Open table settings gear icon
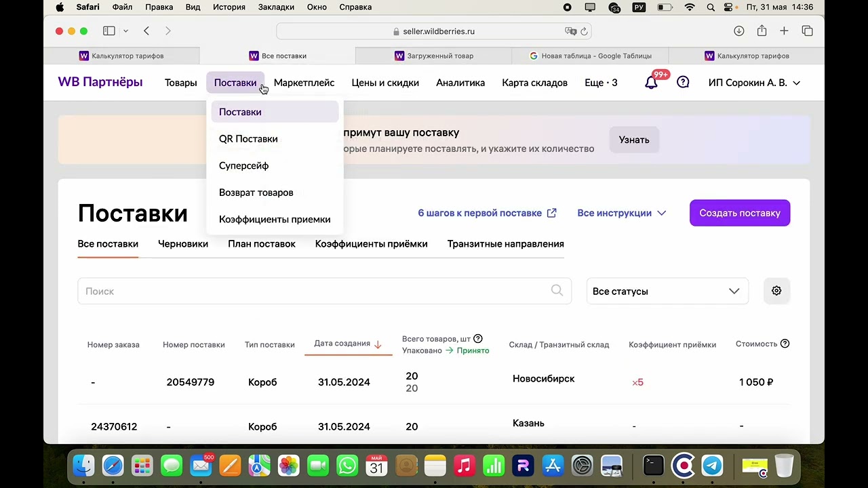Screen dimensions: 868x488 tap(776, 291)
